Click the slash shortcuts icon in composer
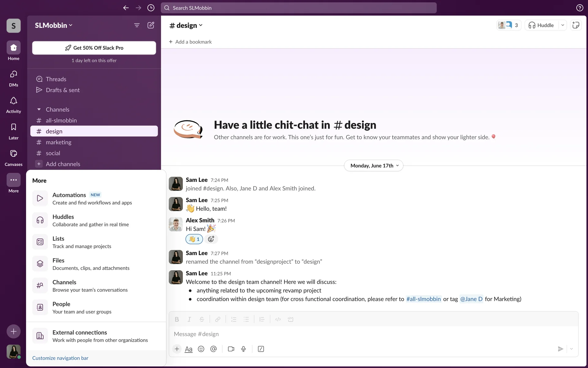This screenshot has width=588, height=368. click(261, 349)
